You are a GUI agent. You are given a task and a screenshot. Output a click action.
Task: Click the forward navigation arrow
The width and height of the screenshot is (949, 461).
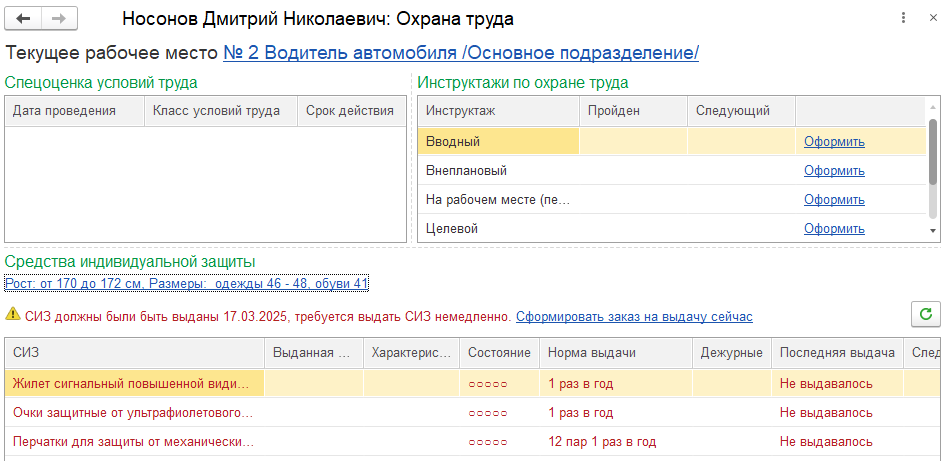click(59, 19)
